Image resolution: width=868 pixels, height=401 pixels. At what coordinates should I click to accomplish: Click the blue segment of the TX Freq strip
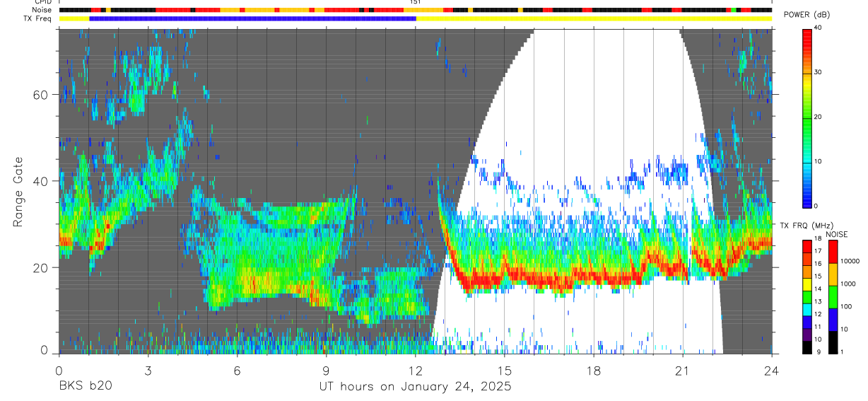click(252, 18)
